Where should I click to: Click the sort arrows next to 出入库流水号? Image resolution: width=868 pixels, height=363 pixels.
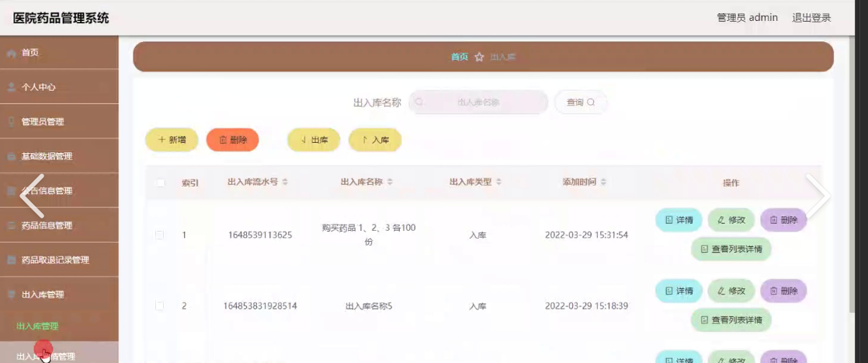[285, 182]
